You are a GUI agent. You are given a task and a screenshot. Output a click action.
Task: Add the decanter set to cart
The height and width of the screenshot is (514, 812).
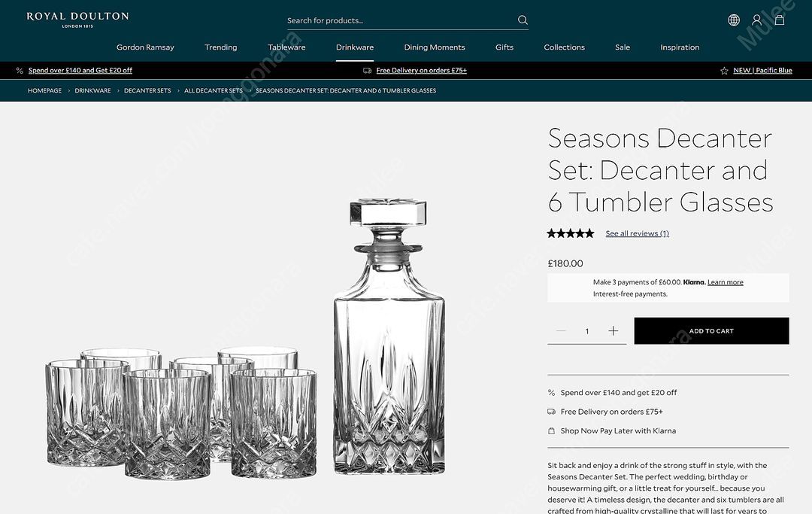point(711,330)
